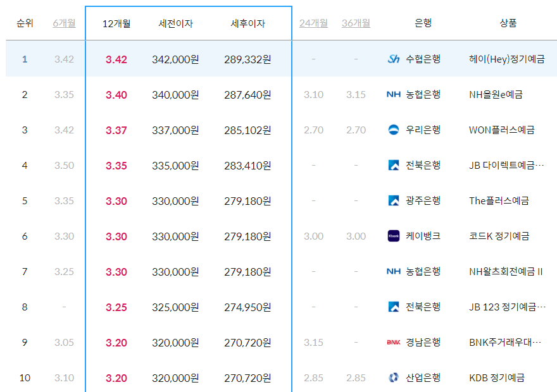This screenshot has width=557, height=392.
Task: Click the 순위 column header
Action: [x=25, y=23]
